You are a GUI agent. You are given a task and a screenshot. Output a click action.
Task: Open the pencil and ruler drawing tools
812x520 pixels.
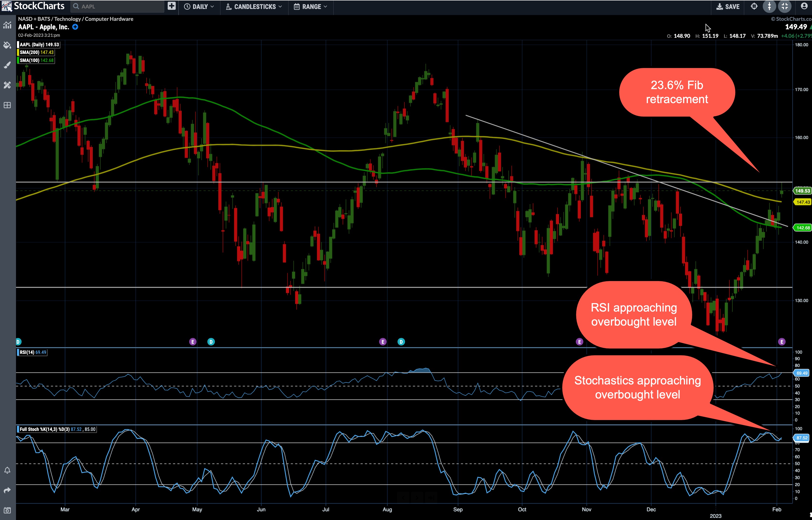click(x=8, y=85)
